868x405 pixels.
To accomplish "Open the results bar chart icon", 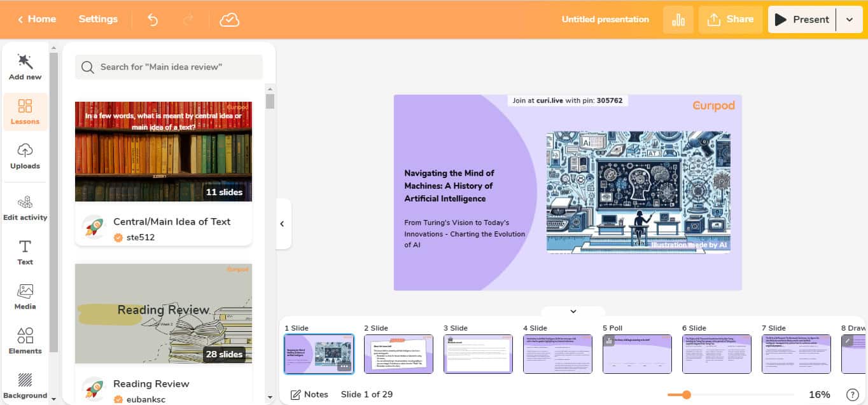I will click(x=678, y=20).
